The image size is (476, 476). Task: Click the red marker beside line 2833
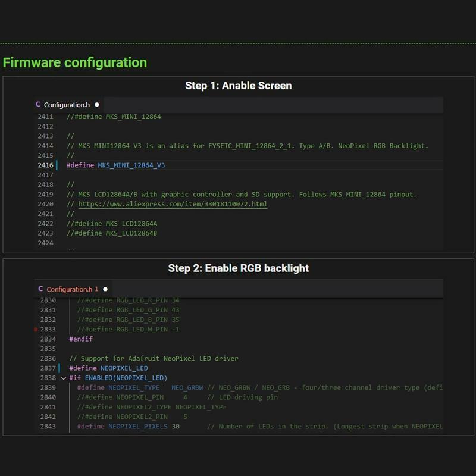point(36,329)
